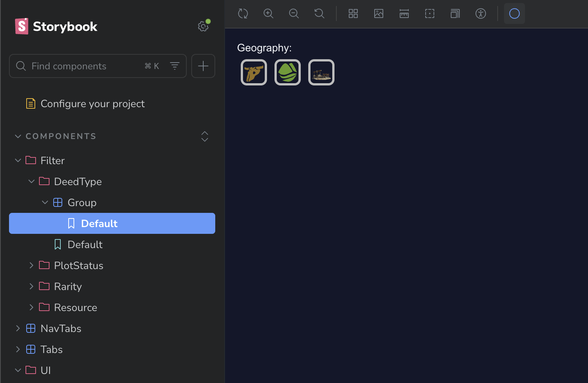Focus the Find components search field
This screenshot has width=588, height=383.
tap(98, 66)
